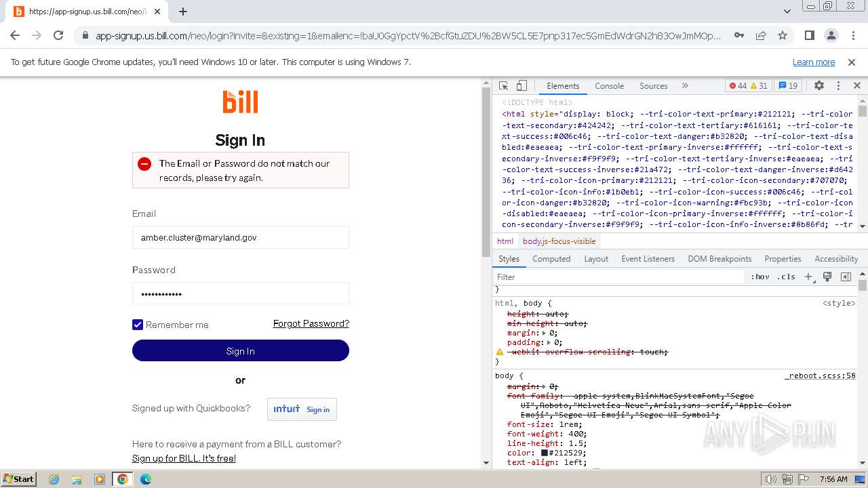Select the Styles tab
868x488 pixels.
[x=509, y=259]
